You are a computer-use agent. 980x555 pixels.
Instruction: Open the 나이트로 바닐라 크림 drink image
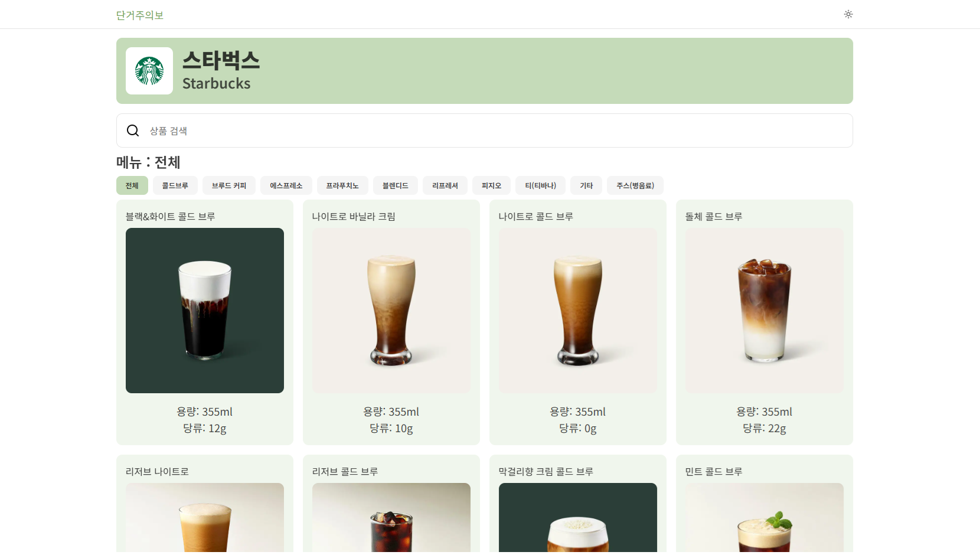tap(391, 311)
